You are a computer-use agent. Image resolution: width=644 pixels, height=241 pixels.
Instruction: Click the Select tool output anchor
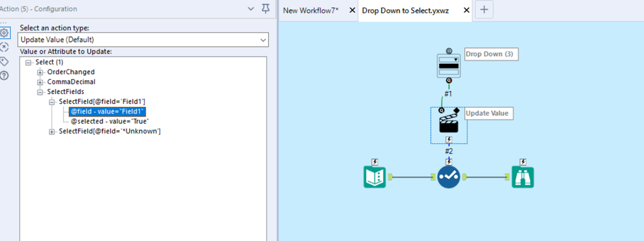coord(464,177)
